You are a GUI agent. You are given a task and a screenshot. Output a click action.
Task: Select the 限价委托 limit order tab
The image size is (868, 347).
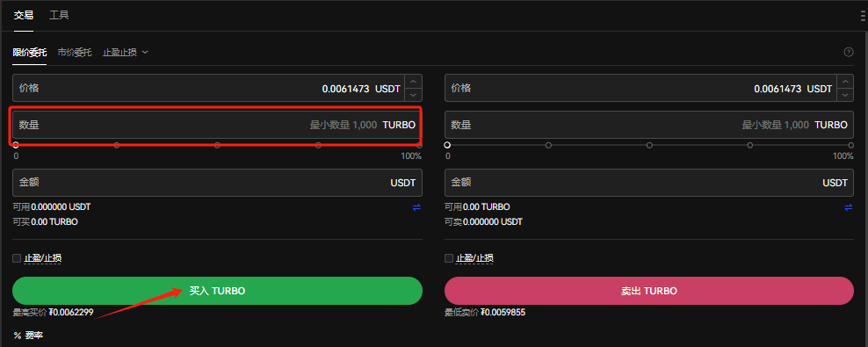(30, 53)
